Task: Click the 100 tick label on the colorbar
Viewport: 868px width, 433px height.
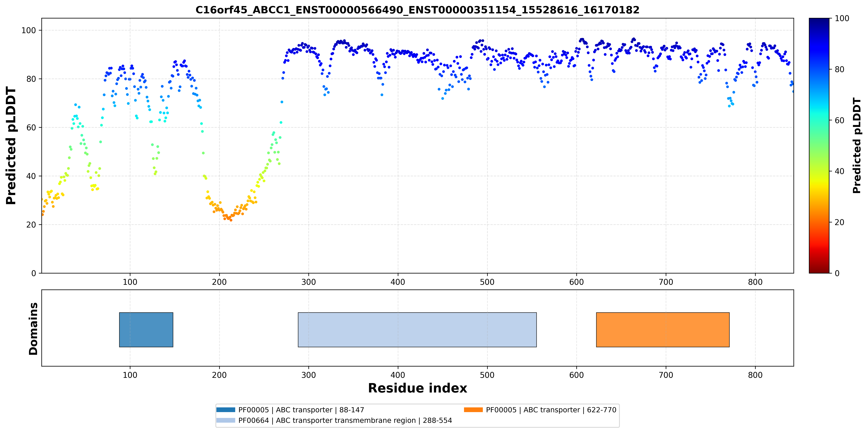Action: [842, 18]
